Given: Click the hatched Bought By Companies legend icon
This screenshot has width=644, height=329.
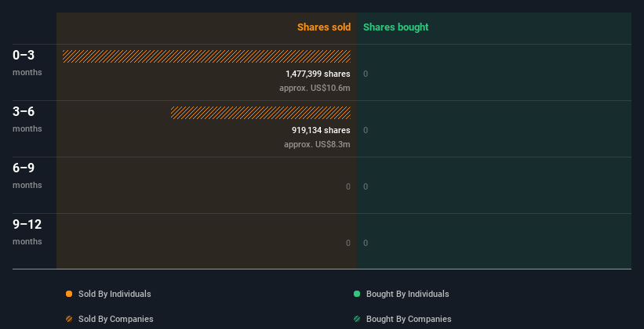Looking at the screenshot, I should [x=357, y=319].
